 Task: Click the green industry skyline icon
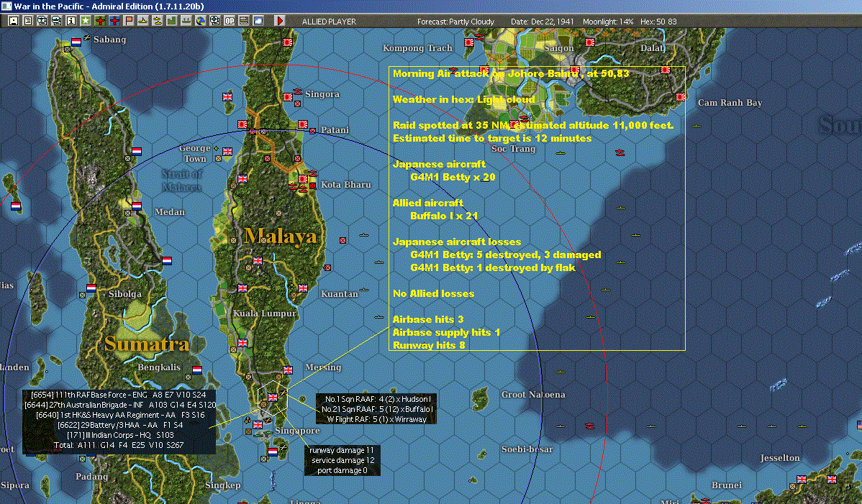pyautogui.click(x=171, y=21)
